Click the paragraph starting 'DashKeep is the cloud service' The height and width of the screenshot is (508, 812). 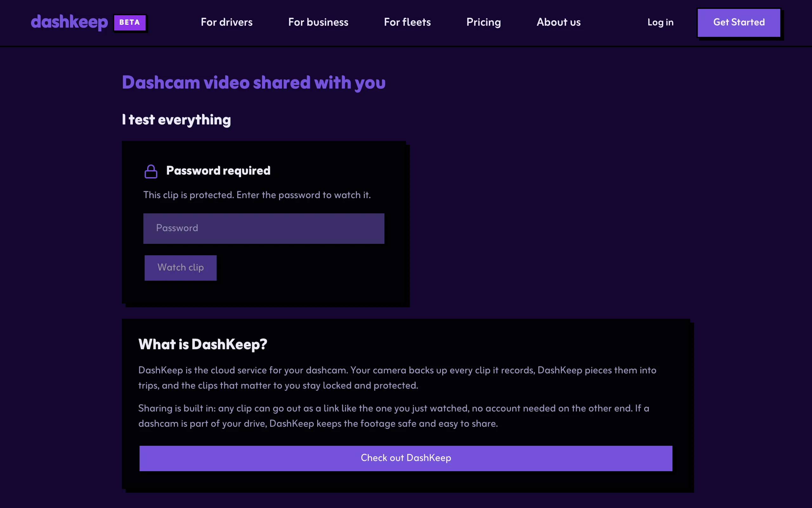pos(397,378)
